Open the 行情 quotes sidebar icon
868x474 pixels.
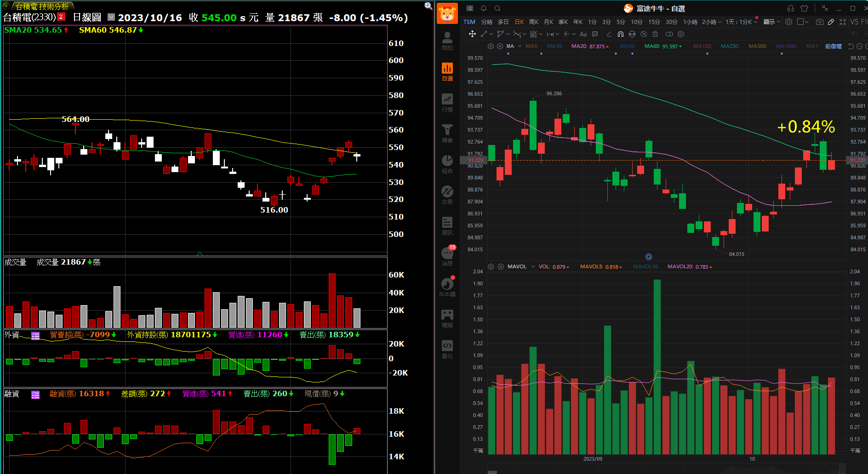click(x=447, y=103)
